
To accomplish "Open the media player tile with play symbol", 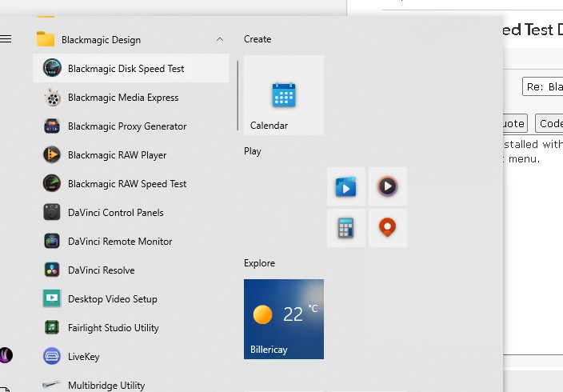I will (x=388, y=186).
